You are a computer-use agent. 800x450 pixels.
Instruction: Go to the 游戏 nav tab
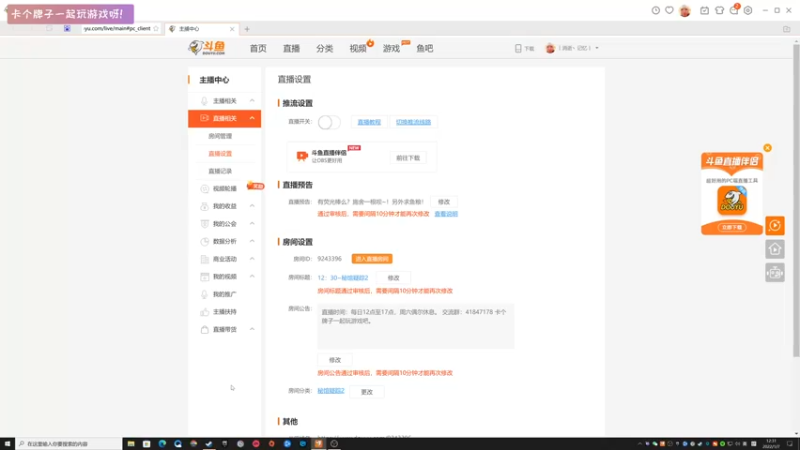pyautogui.click(x=391, y=48)
